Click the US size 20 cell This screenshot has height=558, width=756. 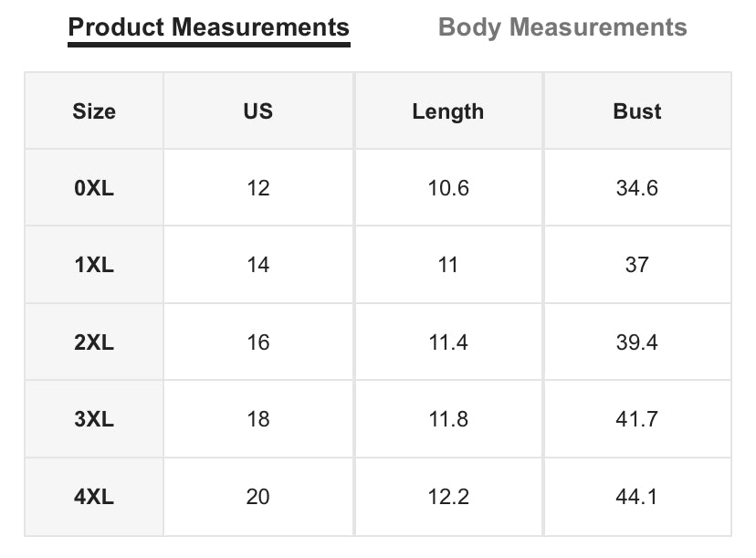tap(258, 497)
